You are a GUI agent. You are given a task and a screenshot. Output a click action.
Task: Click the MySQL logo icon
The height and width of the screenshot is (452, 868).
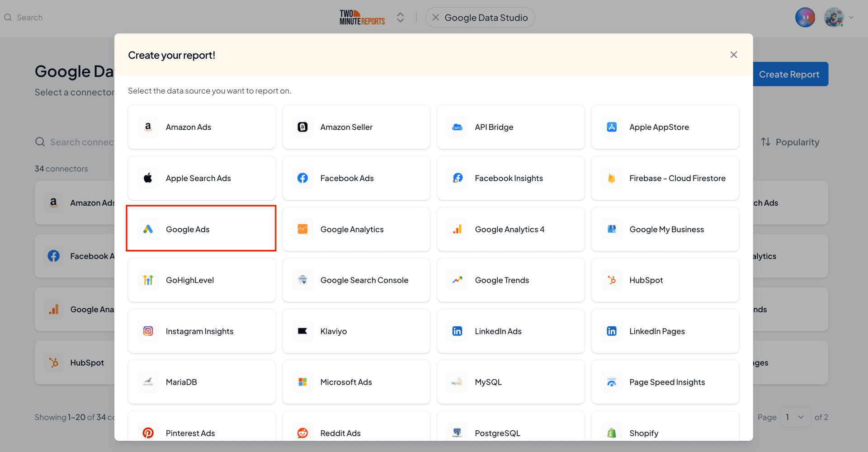click(457, 382)
